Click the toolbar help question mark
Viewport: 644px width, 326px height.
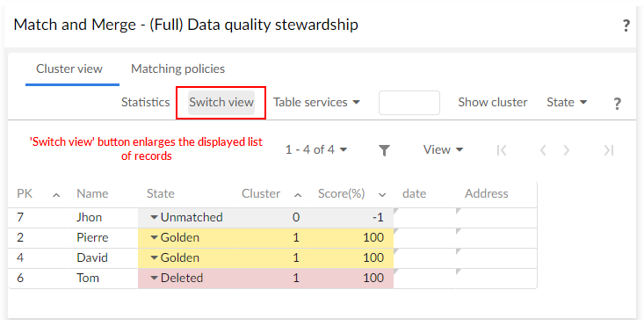[617, 104]
